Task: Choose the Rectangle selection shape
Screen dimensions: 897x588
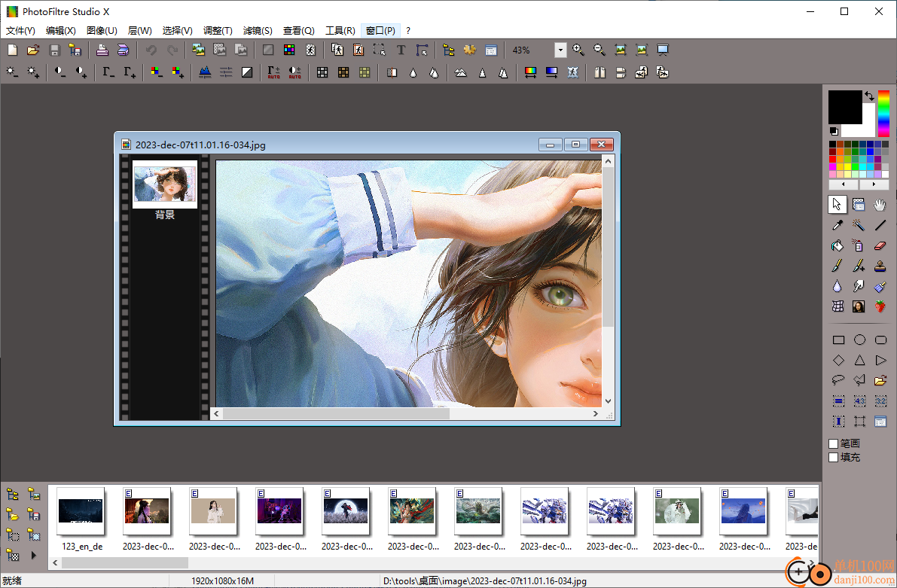Action: [x=839, y=340]
